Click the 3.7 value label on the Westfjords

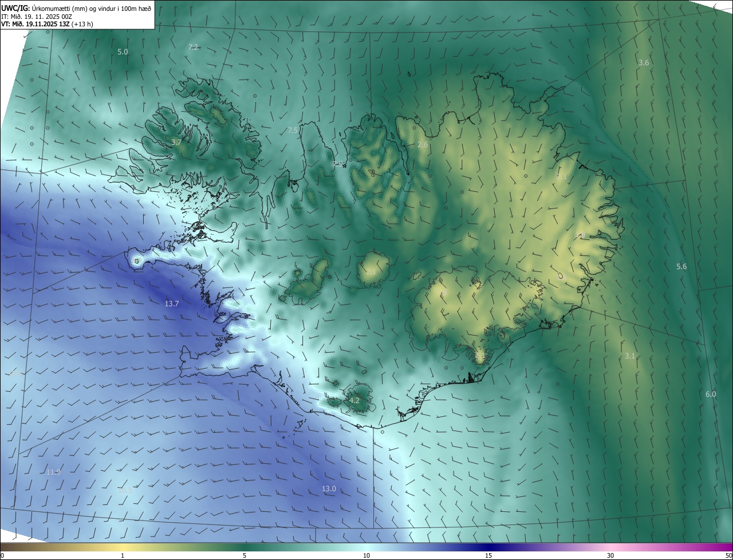click(176, 142)
